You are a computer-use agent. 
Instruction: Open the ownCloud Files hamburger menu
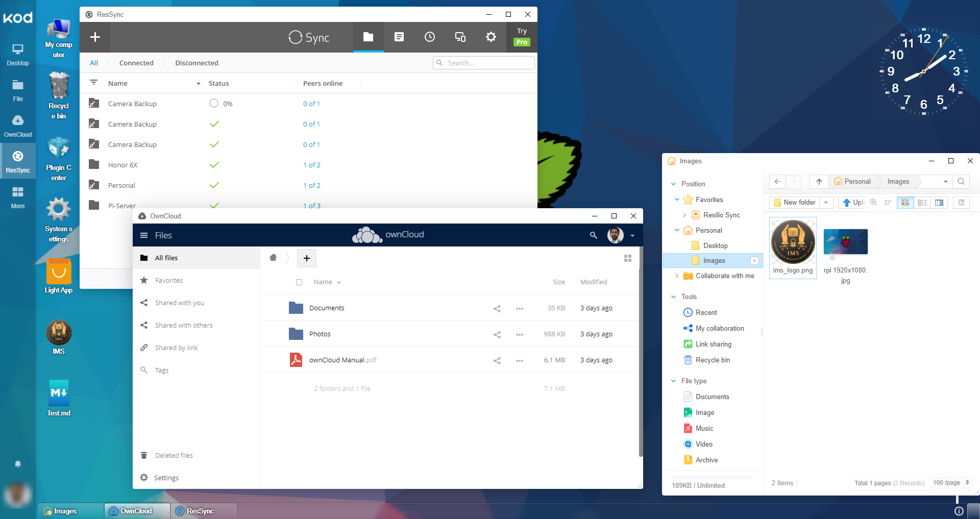click(144, 235)
